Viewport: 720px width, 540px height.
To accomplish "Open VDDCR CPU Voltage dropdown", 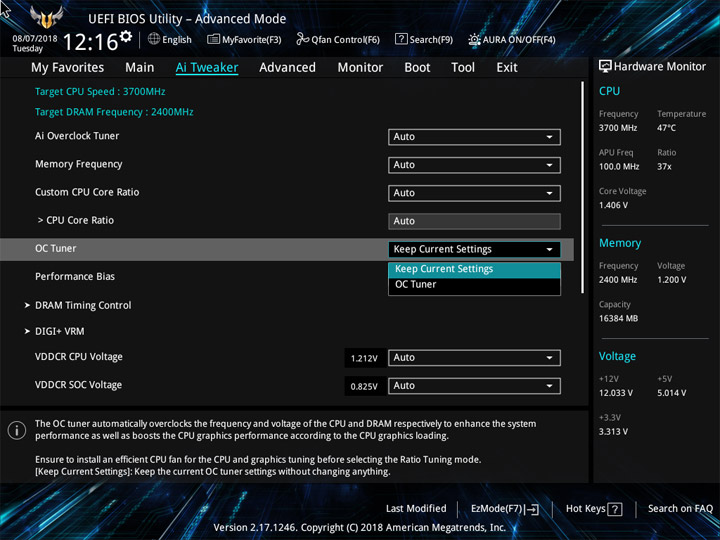I will pos(474,358).
